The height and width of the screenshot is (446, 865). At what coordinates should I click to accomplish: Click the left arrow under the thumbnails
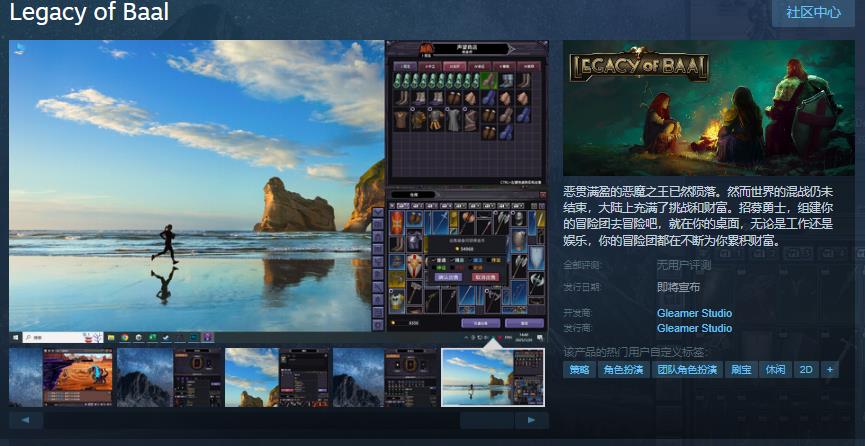coord(26,420)
